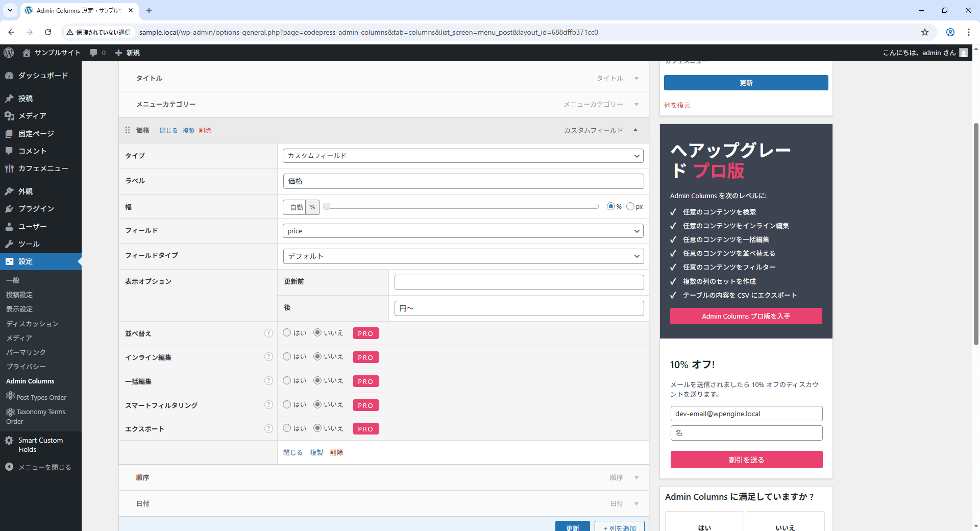Viewport: 980px width, 531px height.
Task: Open the WordPress logo menu
Action: (x=9, y=53)
